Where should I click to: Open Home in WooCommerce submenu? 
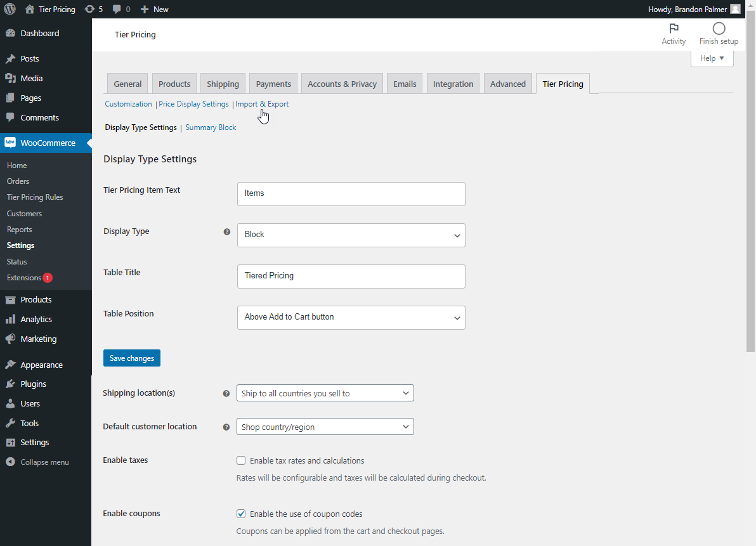click(17, 166)
